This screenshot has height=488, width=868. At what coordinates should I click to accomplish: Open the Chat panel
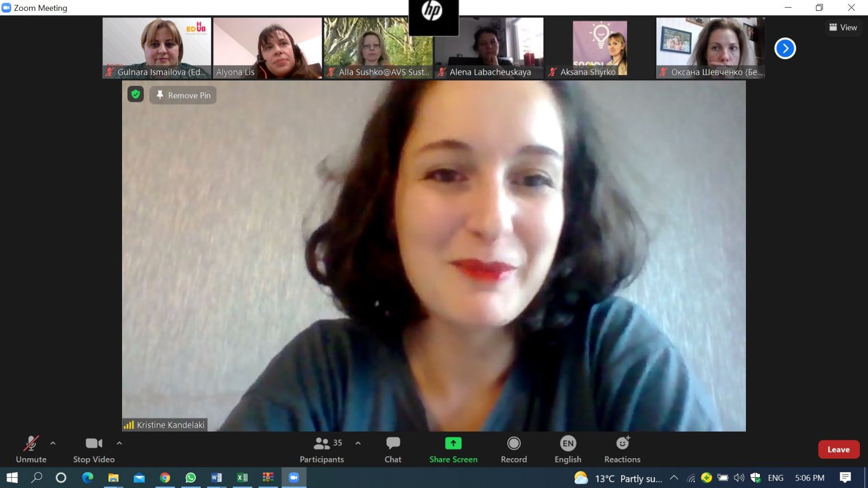click(x=393, y=450)
